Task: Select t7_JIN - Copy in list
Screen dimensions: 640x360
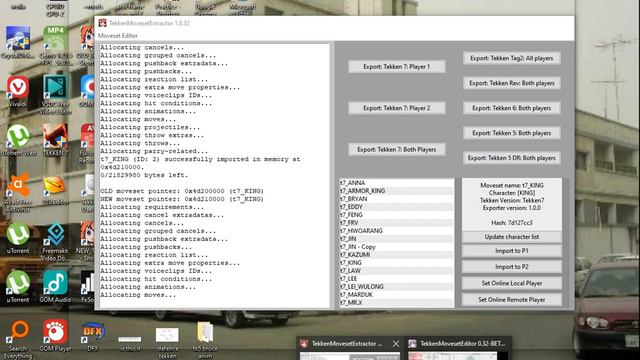Action: click(396, 247)
